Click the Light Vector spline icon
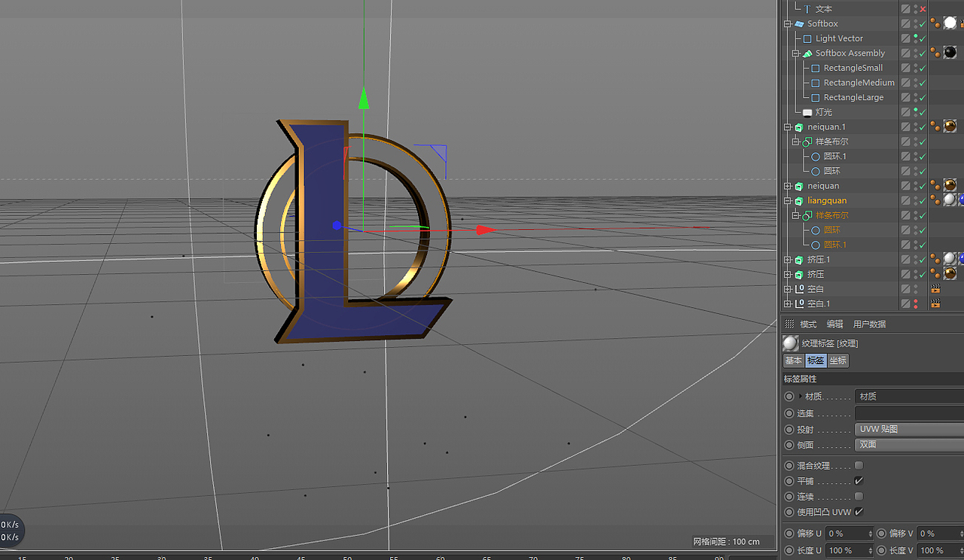This screenshot has height=560, width=964. (807, 38)
